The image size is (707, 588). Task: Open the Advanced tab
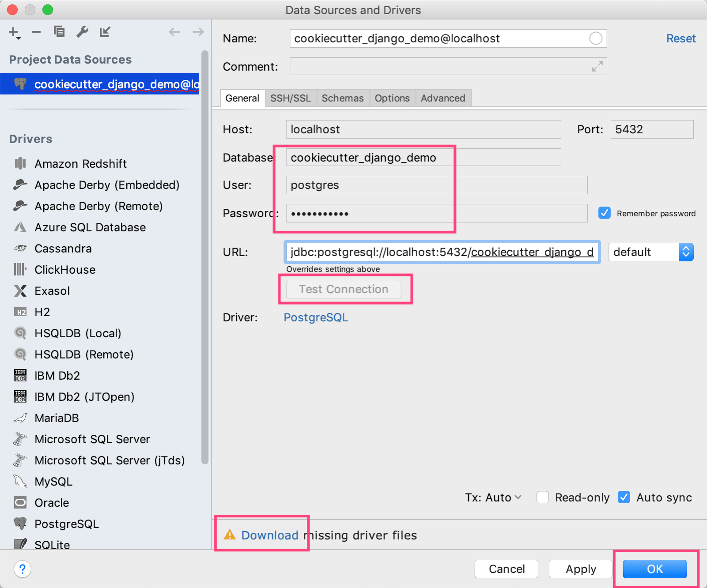[x=443, y=98]
